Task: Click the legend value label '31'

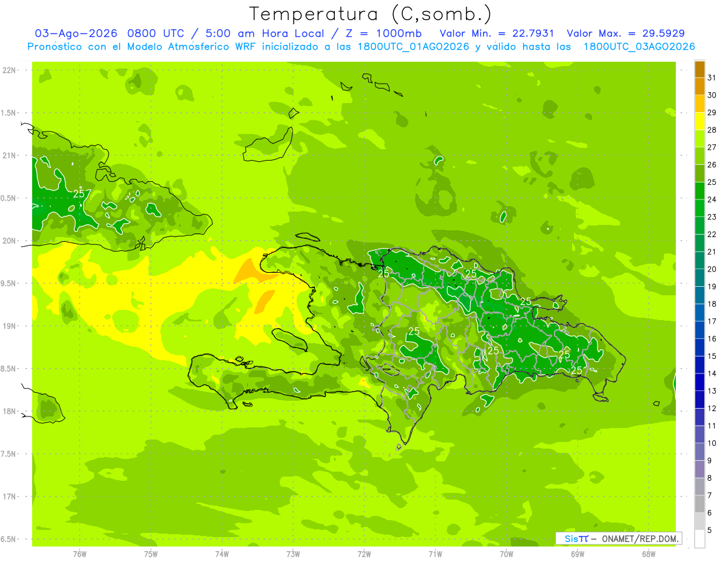Action: 712,78
